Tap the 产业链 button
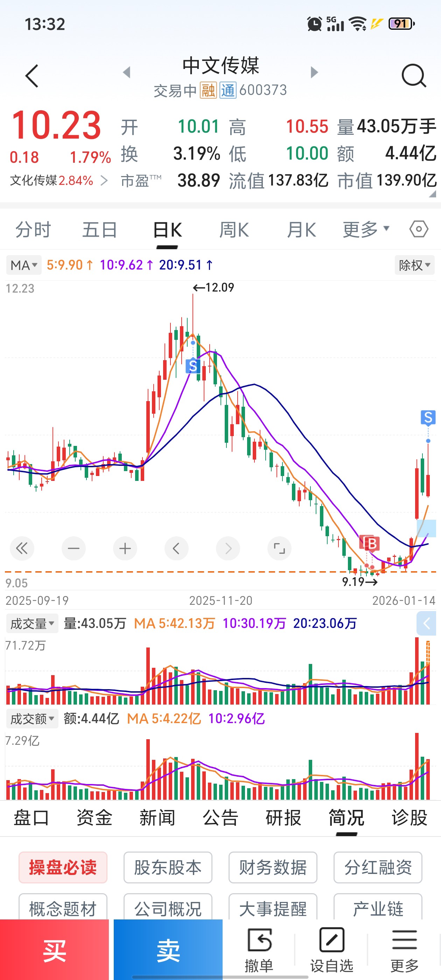 point(378,907)
